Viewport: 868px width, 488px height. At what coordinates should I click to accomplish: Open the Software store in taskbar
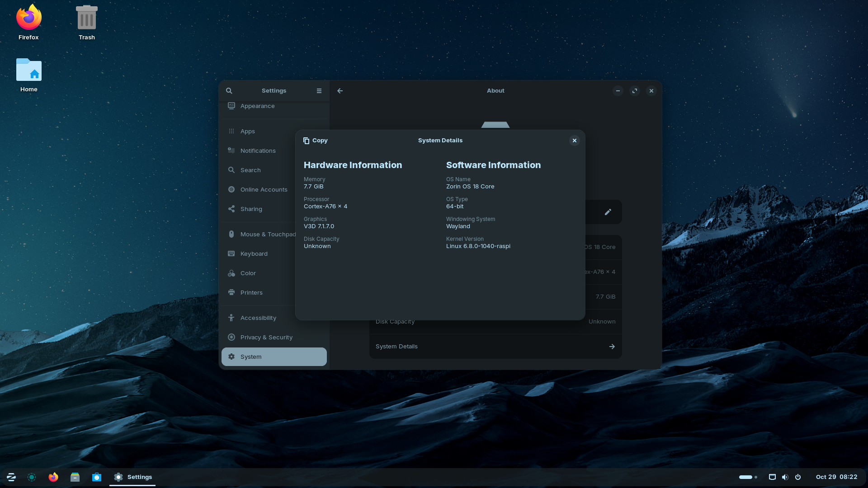coord(97,477)
